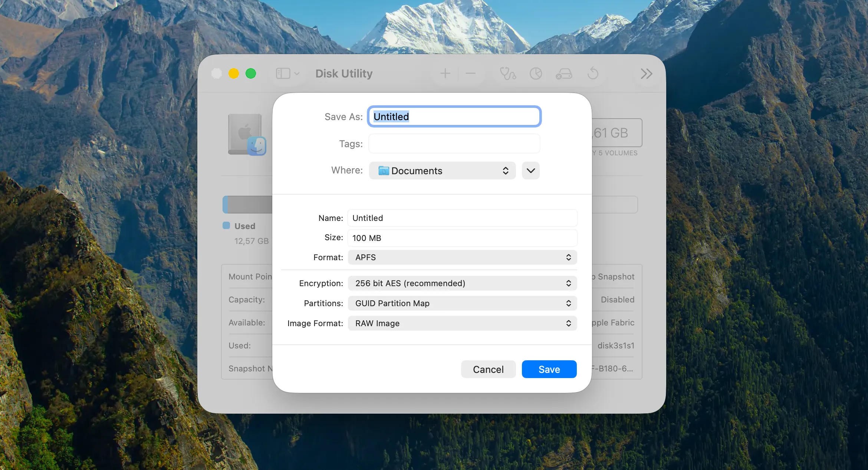Click the Size field showing 100 MB
868x470 pixels.
click(462, 238)
